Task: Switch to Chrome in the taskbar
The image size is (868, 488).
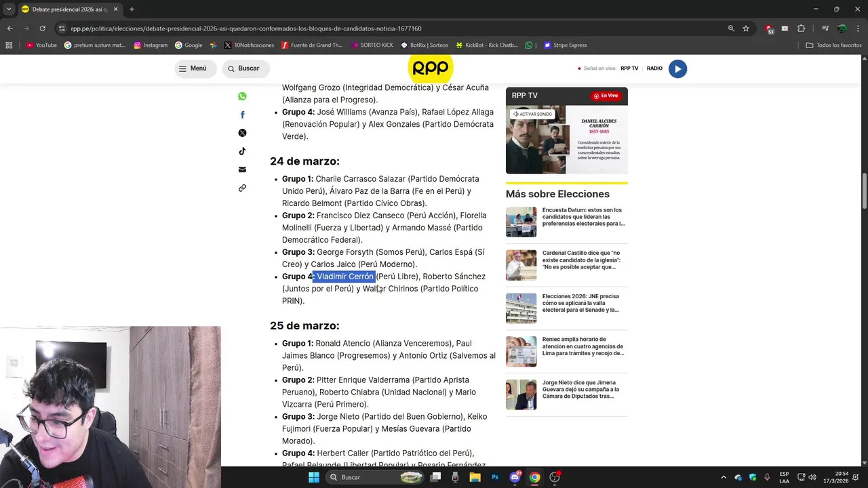Action: [x=534, y=477]
